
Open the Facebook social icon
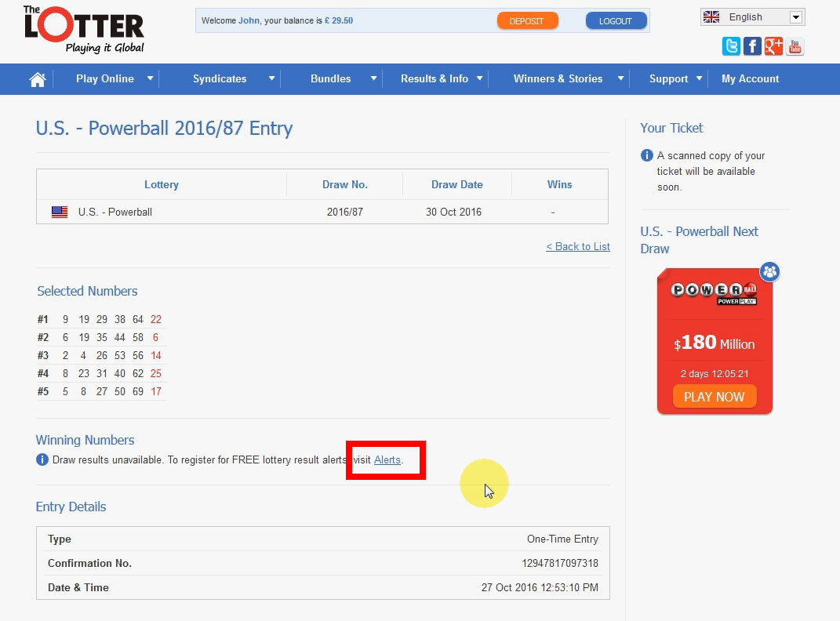[x=752, y=47]
